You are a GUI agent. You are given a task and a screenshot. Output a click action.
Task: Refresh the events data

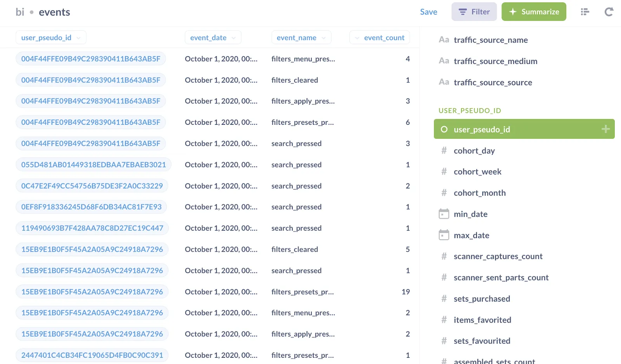[x=608, y=12]
